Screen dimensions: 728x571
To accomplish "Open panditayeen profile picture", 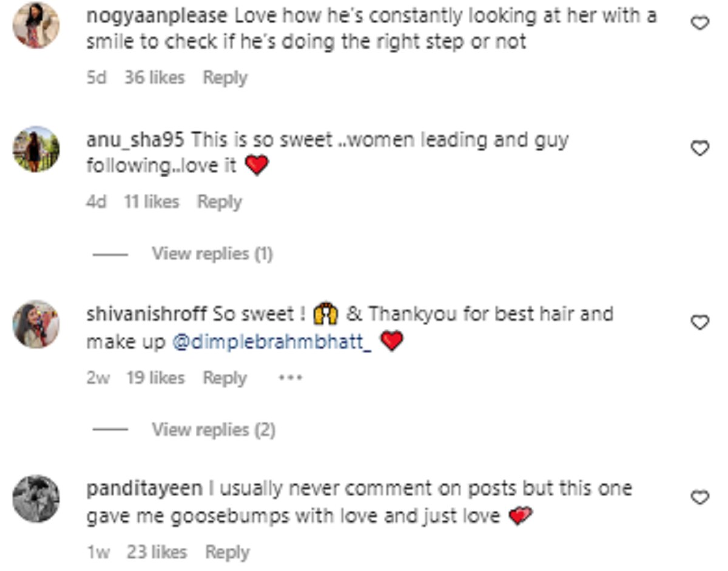I will 36,498.
